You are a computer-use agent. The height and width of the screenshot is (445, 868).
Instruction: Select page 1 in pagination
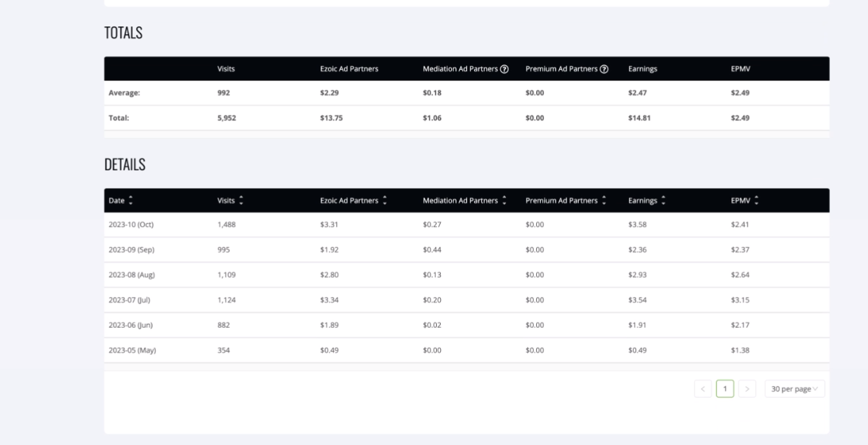pyautogui.click(x=725, y=389)
